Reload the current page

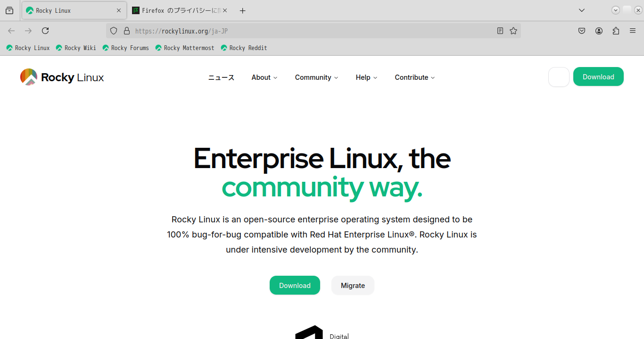(x=45, y=31)
